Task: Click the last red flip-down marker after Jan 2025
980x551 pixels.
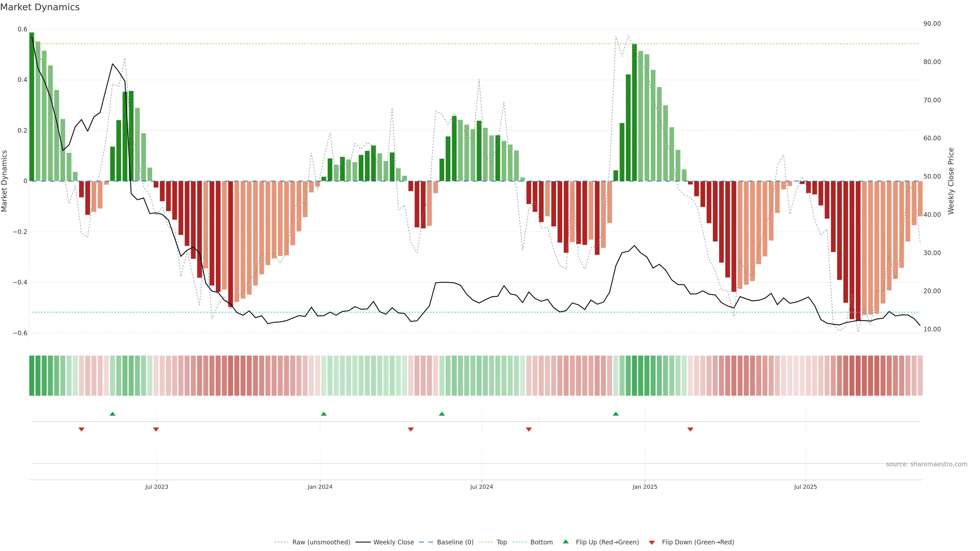Action: pyautogui.click(x=690, y=429)
